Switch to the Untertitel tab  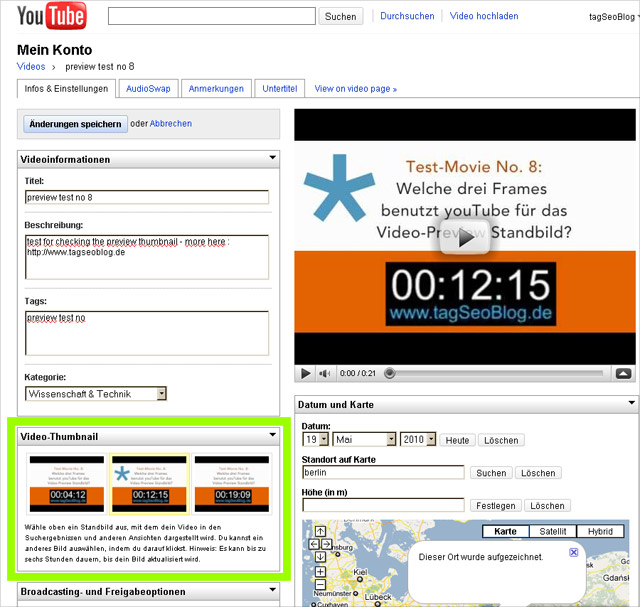coord(280,89)
